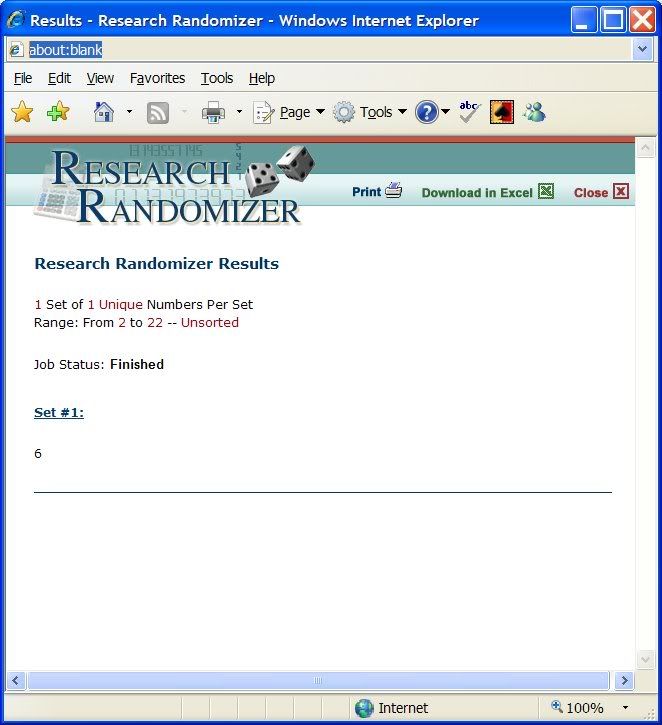The height and width of the screenshot is (725, 662).
Task: Go to Home page icon
Action: coord(104,112)
